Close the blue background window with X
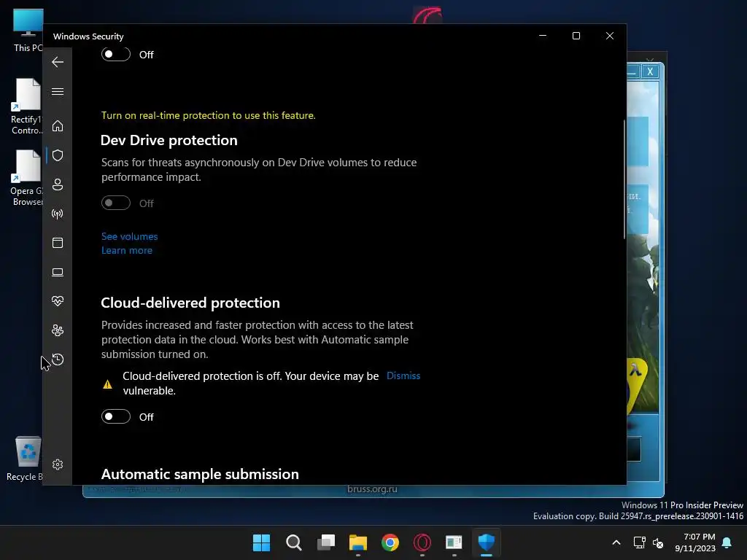Image resolution: width=747 pixels, height=560 pixels. point(650,72)
